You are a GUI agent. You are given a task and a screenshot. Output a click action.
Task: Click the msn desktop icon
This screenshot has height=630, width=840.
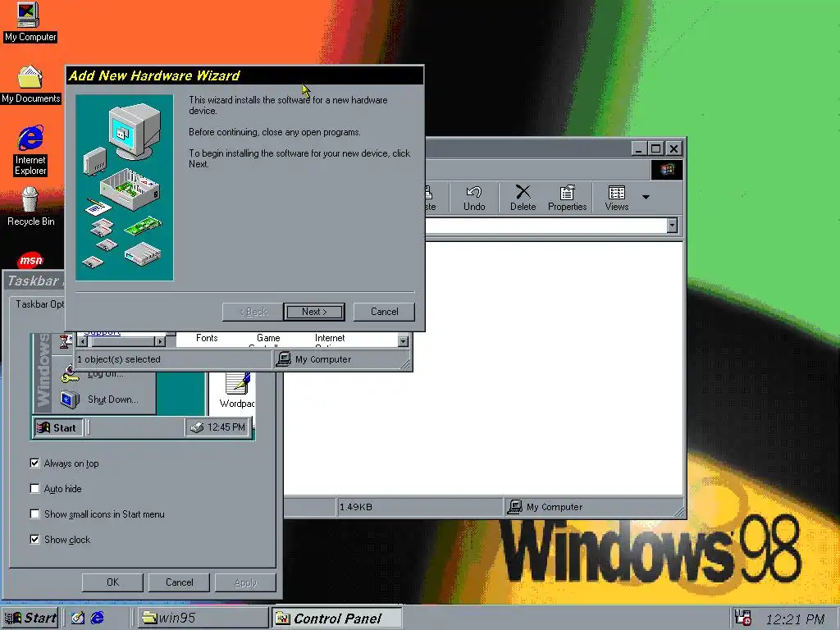click(30, 260)
